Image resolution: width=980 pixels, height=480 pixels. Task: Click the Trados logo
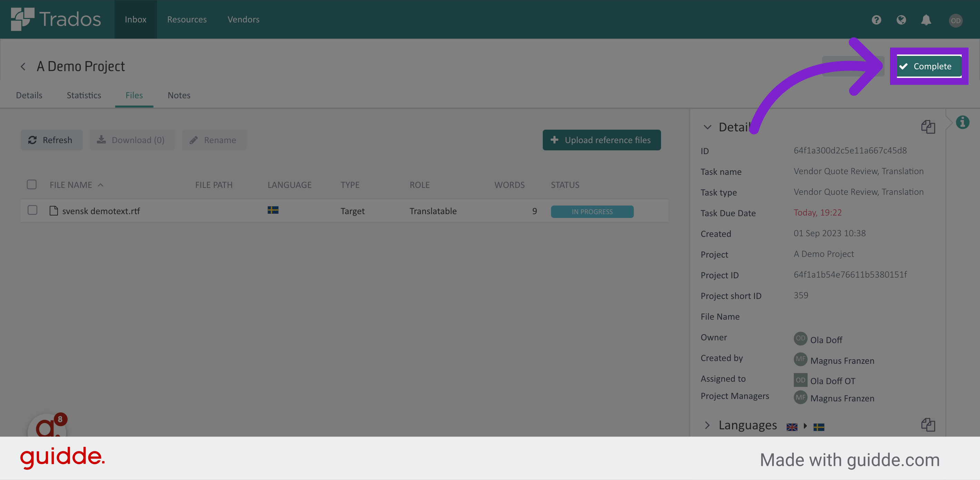click(x=56, y=19)
